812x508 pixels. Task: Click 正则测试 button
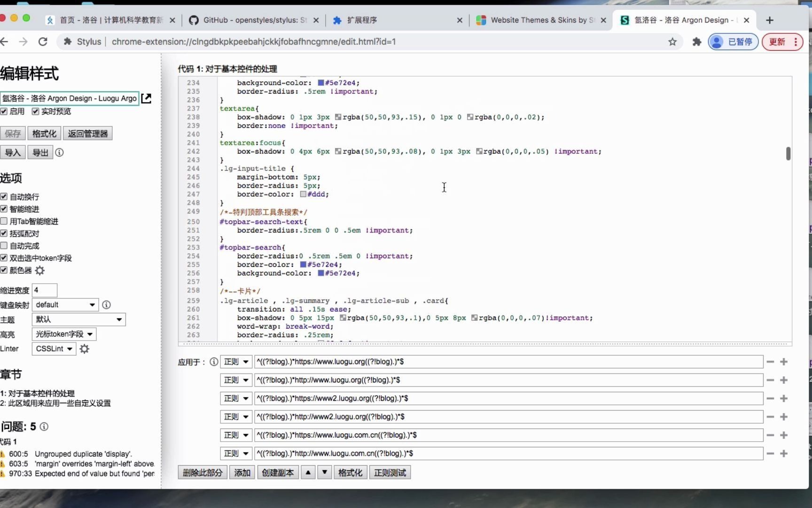click(x=390, y=472)
